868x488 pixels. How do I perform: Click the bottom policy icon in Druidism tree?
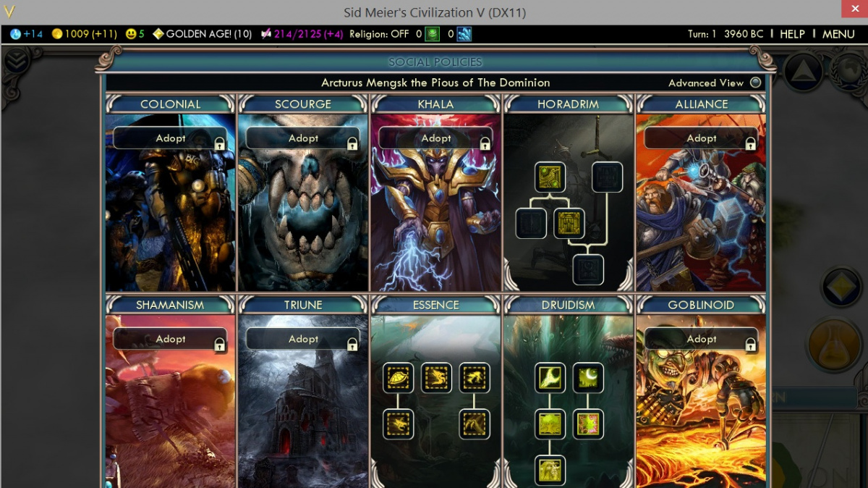[550, 471]
